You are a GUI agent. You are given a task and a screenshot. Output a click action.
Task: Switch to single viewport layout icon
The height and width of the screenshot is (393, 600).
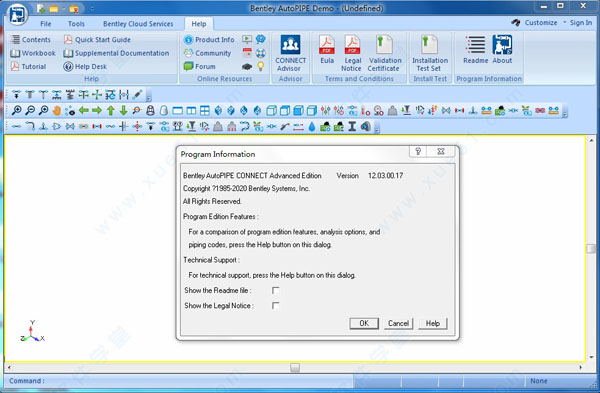(x=178, y=111)
